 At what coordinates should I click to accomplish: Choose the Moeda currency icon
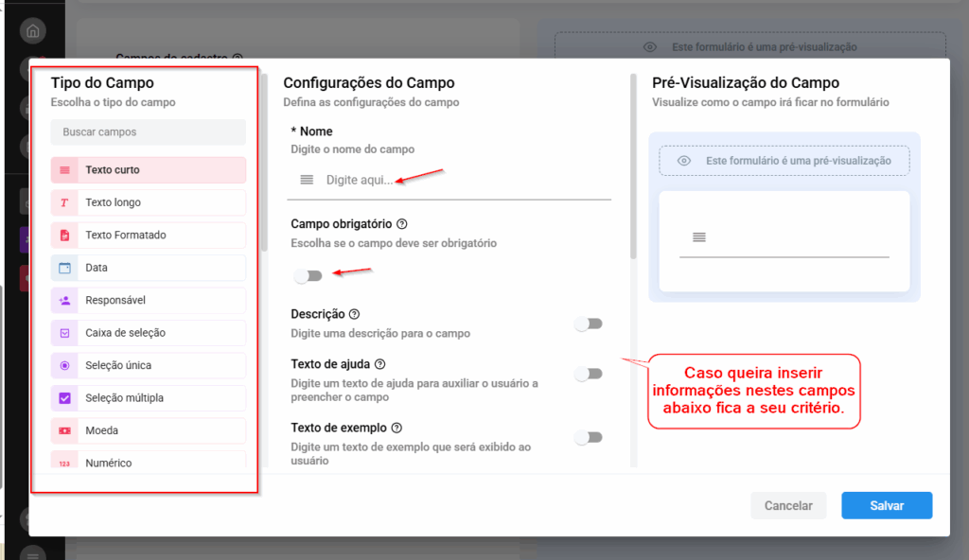pos(64,430)
